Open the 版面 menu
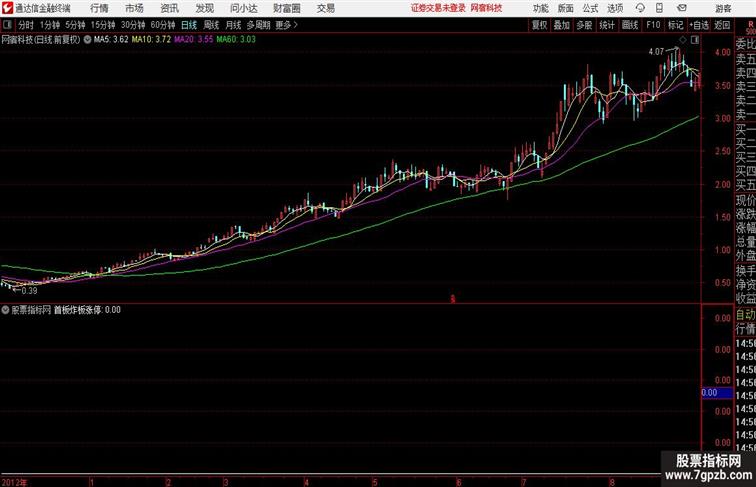 pyautogui.click(x=566, y=8)
